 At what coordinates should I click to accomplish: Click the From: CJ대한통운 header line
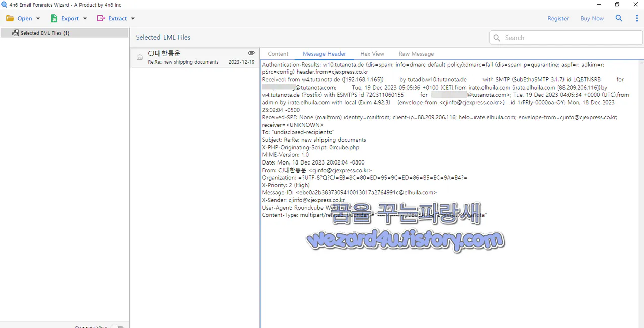(x=317, y=170)
